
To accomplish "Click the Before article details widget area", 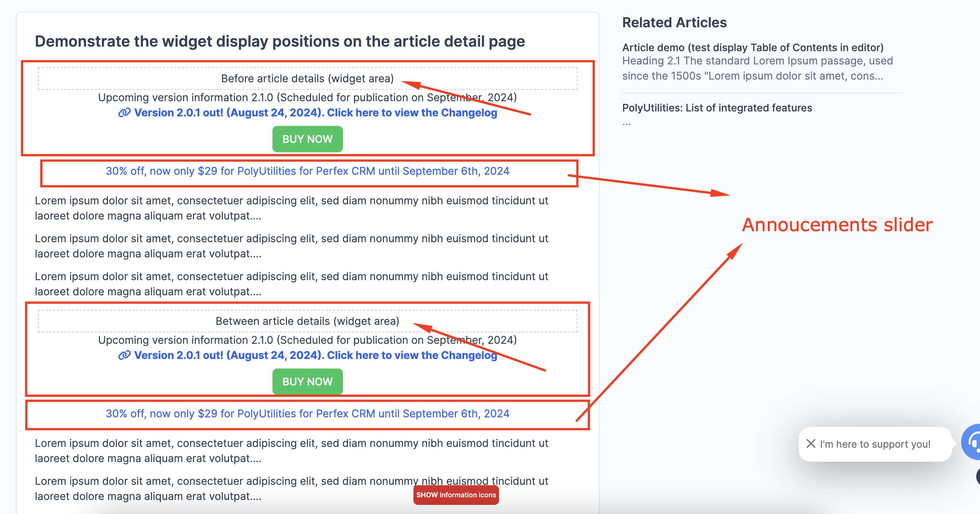I will click(x=308, y=78).
